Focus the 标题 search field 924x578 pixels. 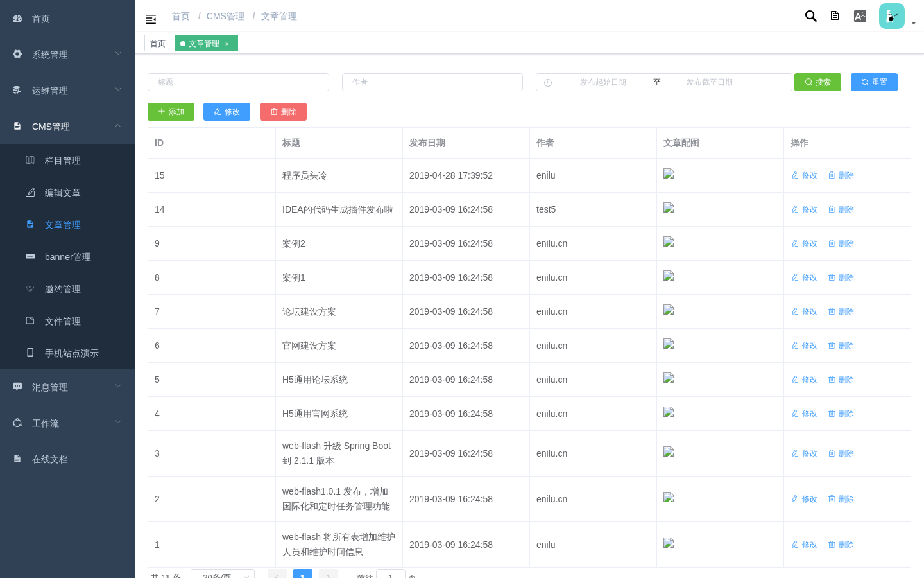(x=238, y=82)
